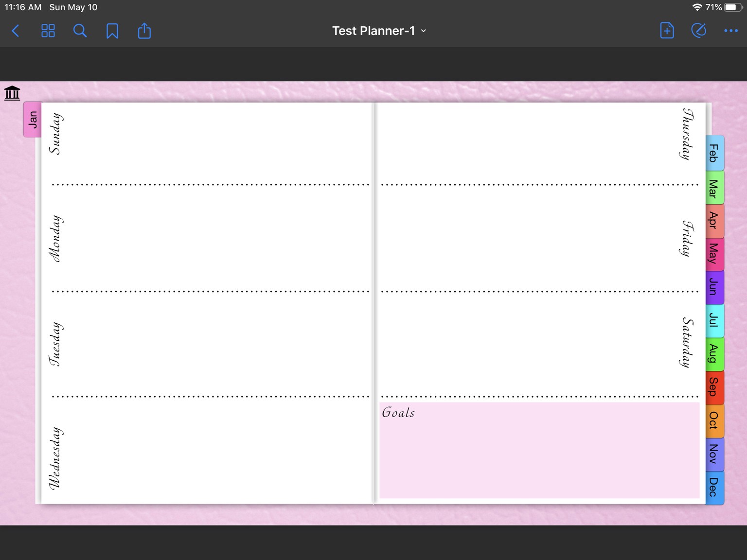Go to the Jun tab

tap(714, 287)
